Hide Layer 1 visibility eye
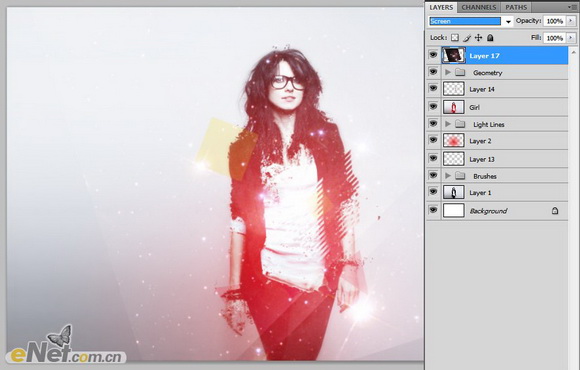This screenshot has height=370, width=580. coord(433,192)
